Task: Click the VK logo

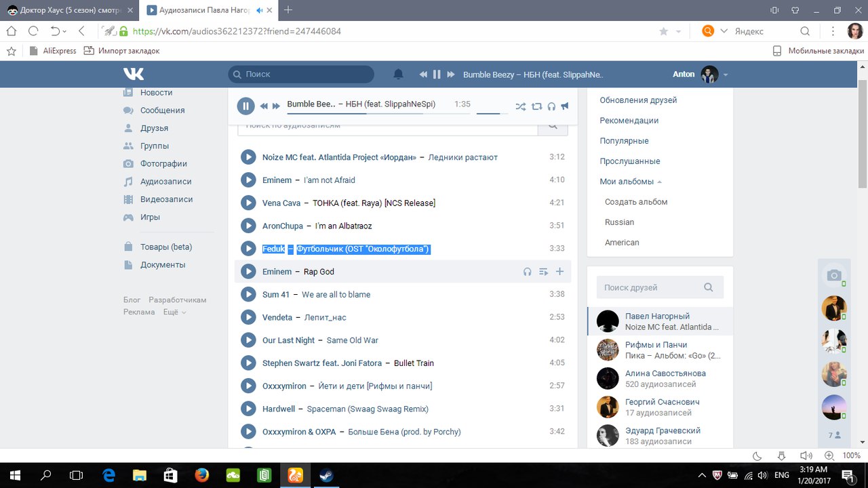Action: click(x=134, y=75)
